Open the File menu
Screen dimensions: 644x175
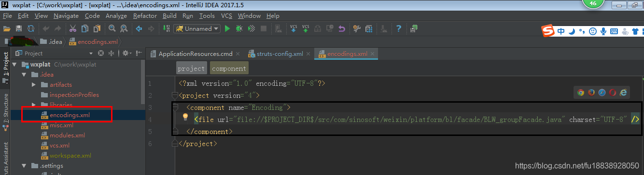pyautogui.click(x=7, y=16)
